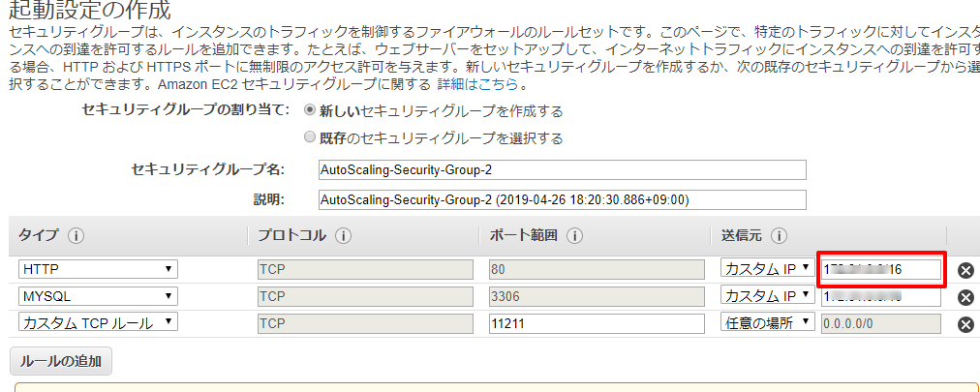Open the HTTP type dropdown
This screenshot has height=392, width=980.
coord(98,269)
